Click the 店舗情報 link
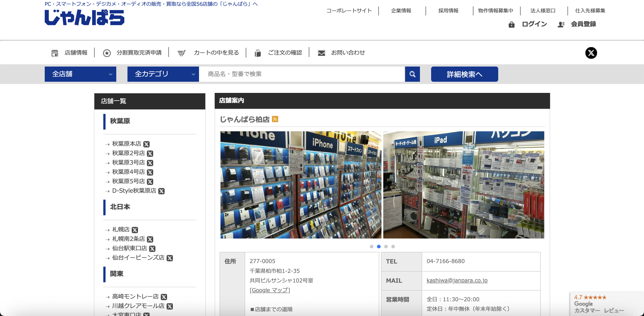The image size is (644, 316). coord(76,53)
